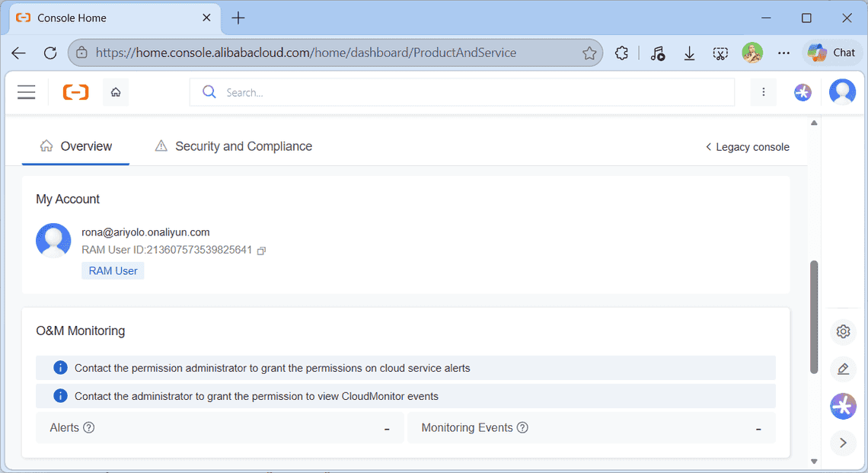Screen dimensions: 868x473
Task: Open browser settings and more menu
Action: click(783, 53)
